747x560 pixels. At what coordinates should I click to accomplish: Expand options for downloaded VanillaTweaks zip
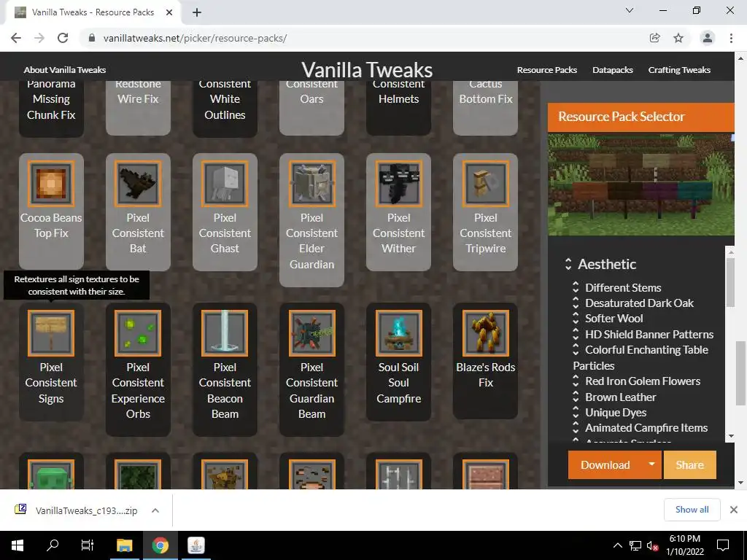[155, 510]
